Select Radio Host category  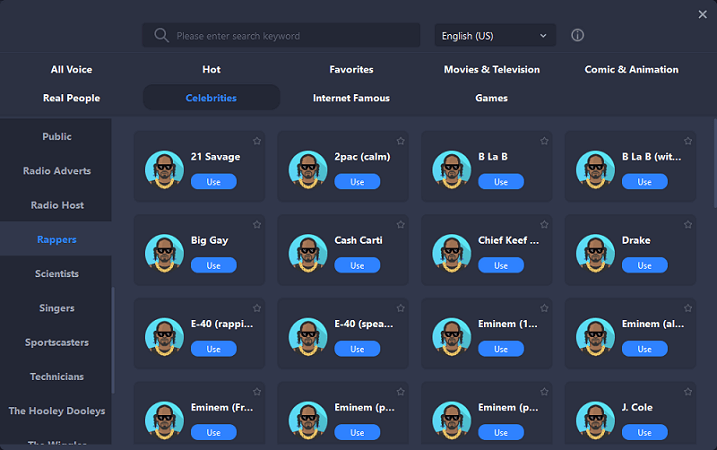click(x=56, y=205)
